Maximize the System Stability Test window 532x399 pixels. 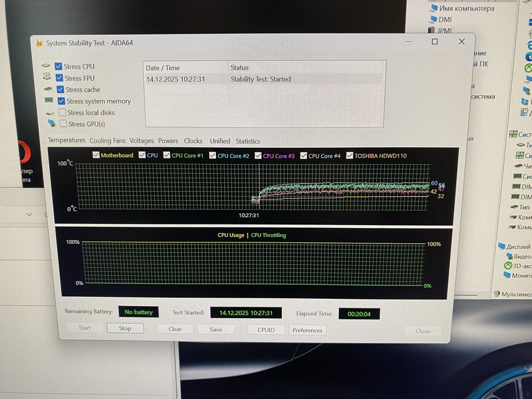coord(434,42)
